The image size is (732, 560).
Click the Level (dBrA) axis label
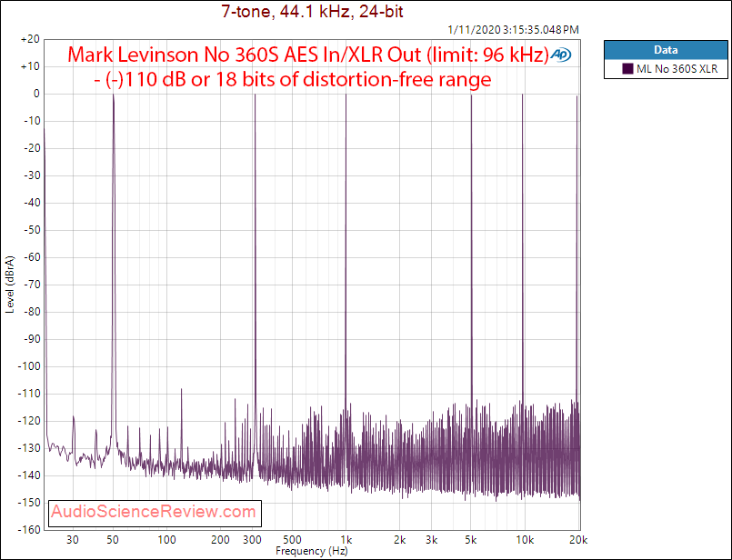coord(10,285)
